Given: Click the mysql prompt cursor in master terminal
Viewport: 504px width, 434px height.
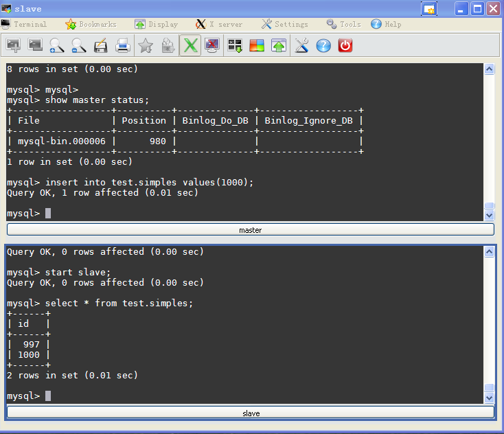Looking at the screenshot, I should point(48,213).
